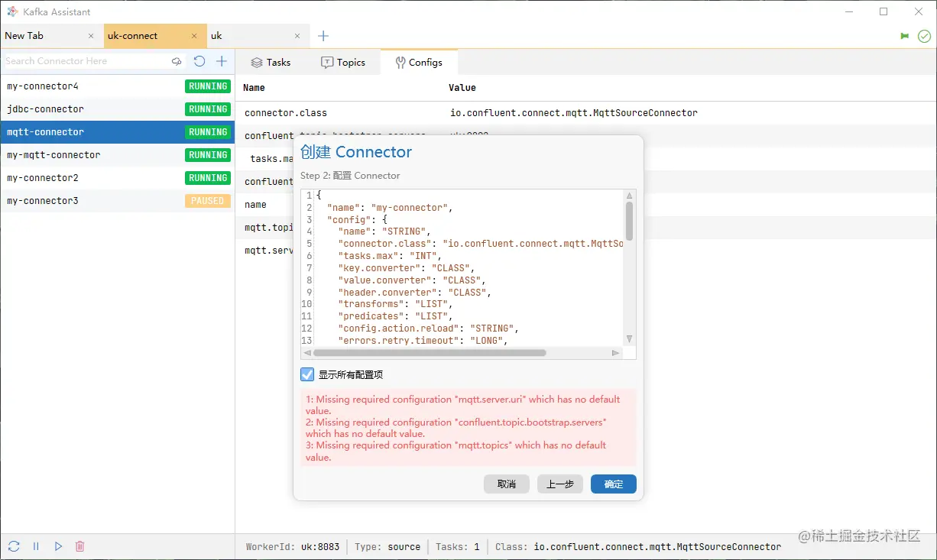Click the io.confluent.connect.mqtt.MqttSourceConnector value cell
Screen dimensions: 937x560
coord(574,113)
